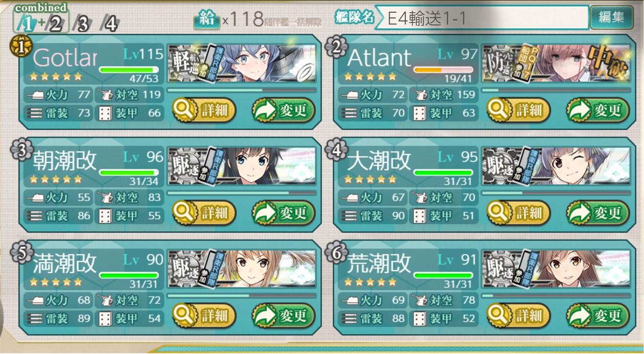Click the magnifier icon on 朝潮改's 詳細
Screen dimensions: 644x354
(x=185, y=213)
